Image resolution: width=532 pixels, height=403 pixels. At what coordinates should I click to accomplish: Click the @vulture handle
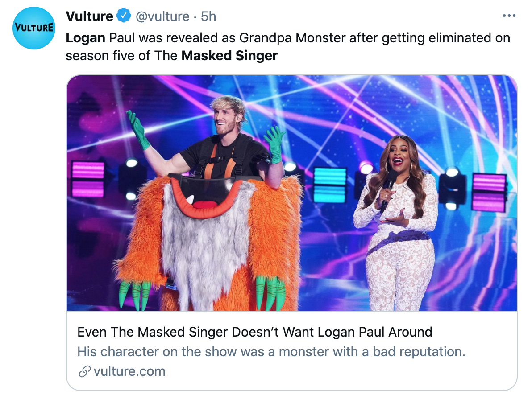[x=162, y=16]
